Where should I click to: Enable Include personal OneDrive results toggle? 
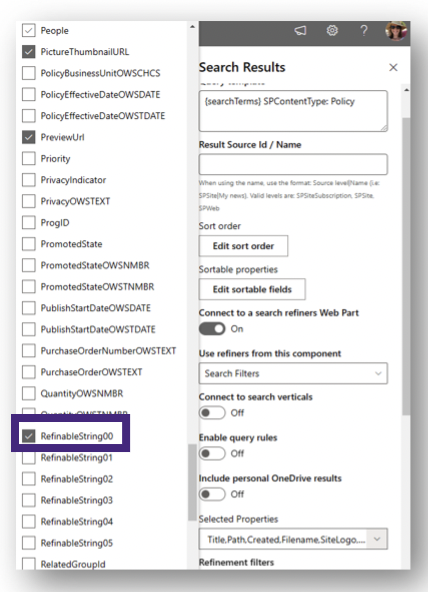212,494
